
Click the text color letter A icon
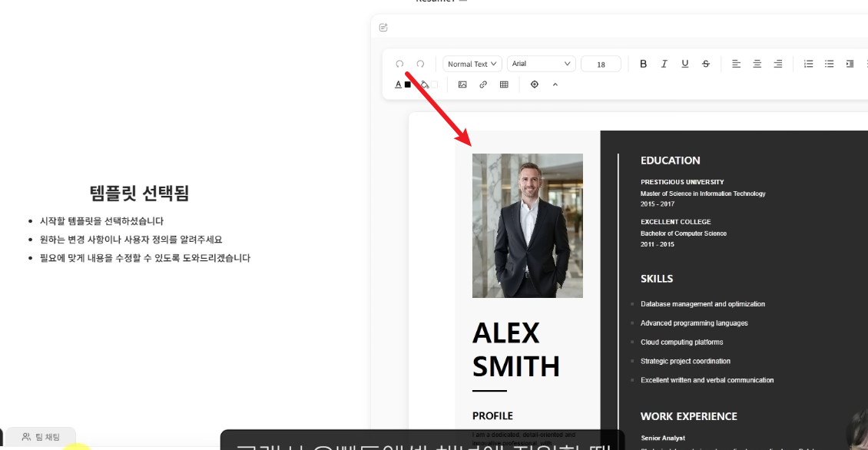(398, 84)
